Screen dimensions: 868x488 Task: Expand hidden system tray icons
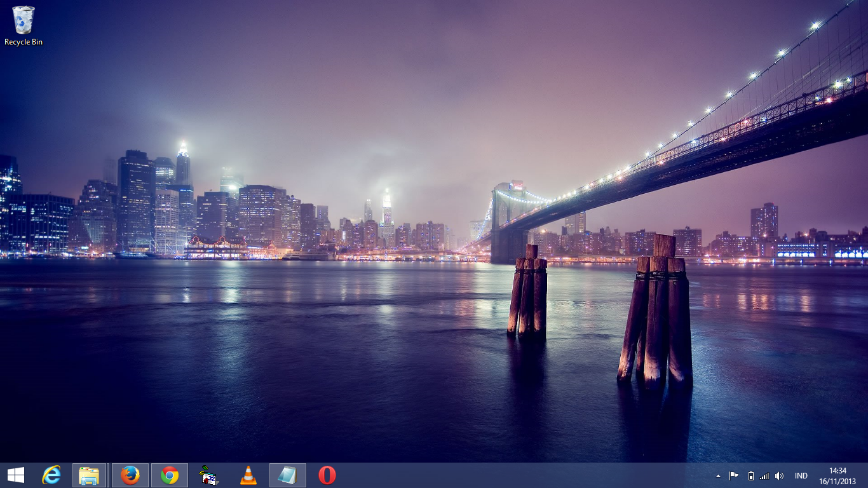click(717, 475)
